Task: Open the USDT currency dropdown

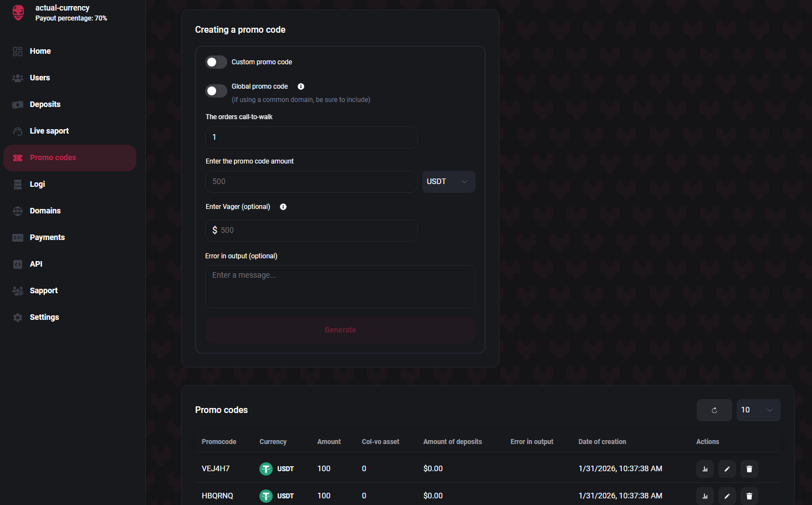Action: 449,182
